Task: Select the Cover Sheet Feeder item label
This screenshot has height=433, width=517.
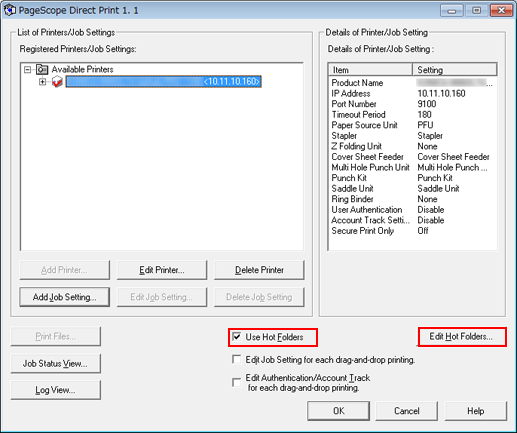Action: click(x=367, y=157)
